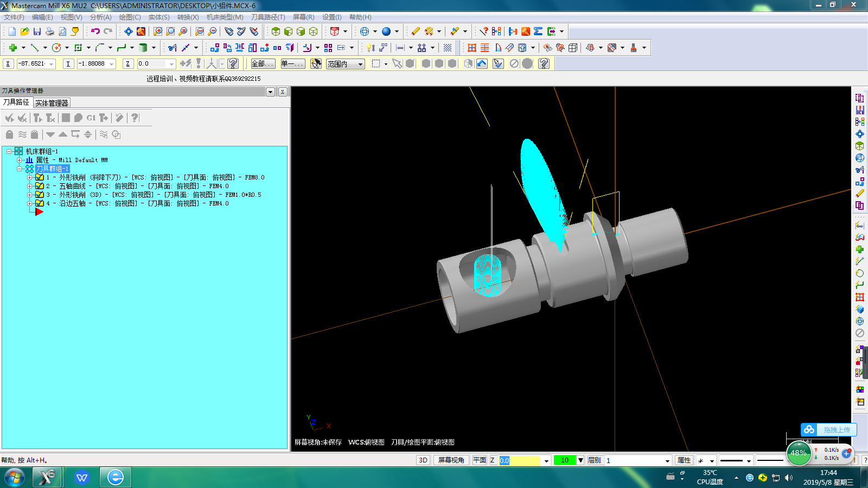868x488 pixels.
Task: Expand operation 3 外形铣削 (3D) tree node
Action: [x=30, y=195]
